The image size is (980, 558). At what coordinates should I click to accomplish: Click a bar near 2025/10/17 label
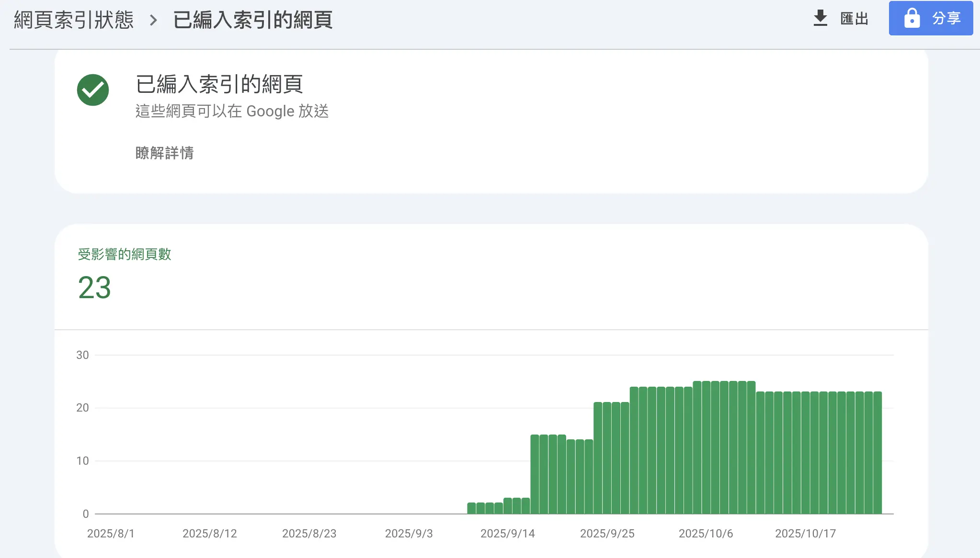click(x=805, y=453)
